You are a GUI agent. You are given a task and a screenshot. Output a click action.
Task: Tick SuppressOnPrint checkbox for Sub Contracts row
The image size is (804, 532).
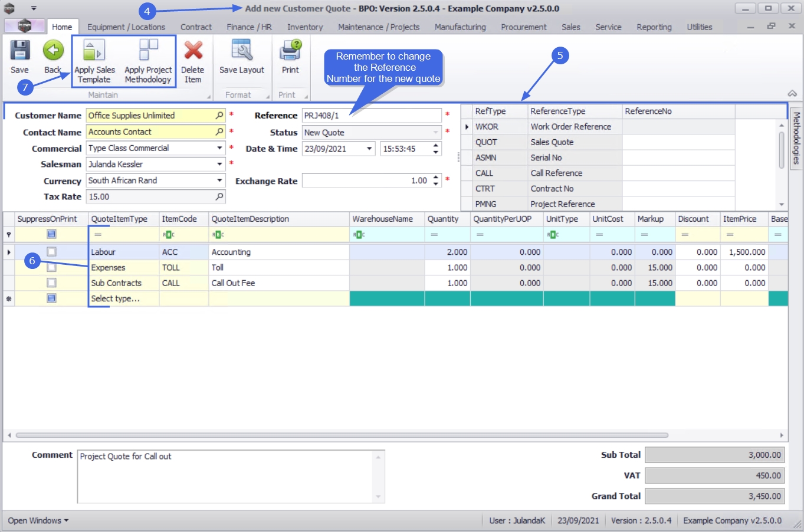coord(52,283)
